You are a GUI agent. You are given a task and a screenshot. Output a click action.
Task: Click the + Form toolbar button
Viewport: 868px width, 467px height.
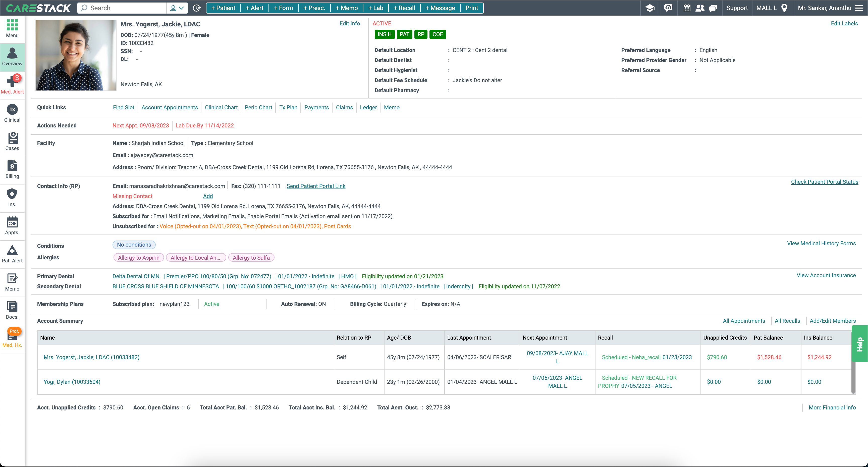283,8
